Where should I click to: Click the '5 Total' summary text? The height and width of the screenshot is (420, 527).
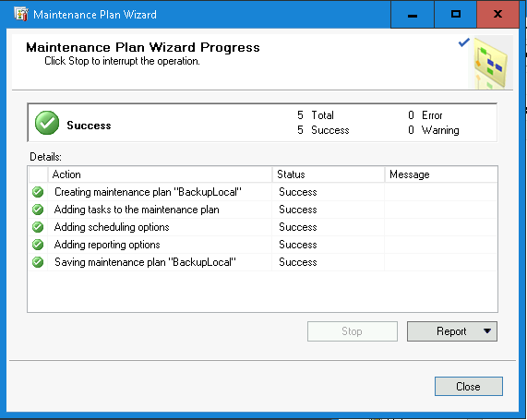tap(316, 115)
